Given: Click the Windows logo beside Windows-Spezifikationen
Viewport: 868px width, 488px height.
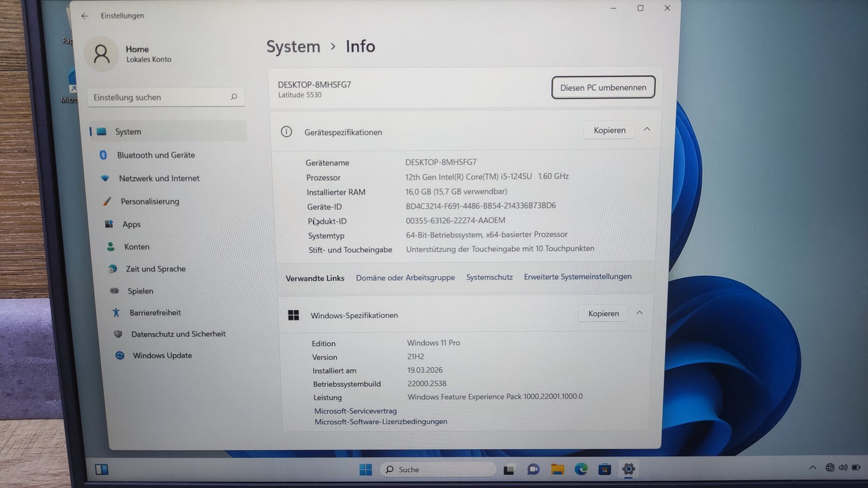Looking at the screenshot, I should (294, 315).
